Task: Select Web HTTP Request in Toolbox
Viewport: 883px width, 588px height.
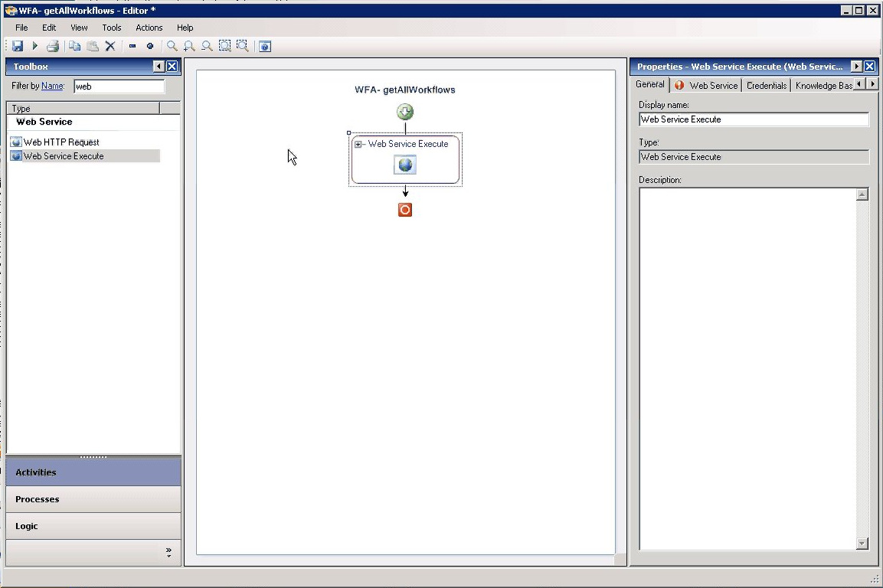Action: pyautogui.click(x=61, y=142)
